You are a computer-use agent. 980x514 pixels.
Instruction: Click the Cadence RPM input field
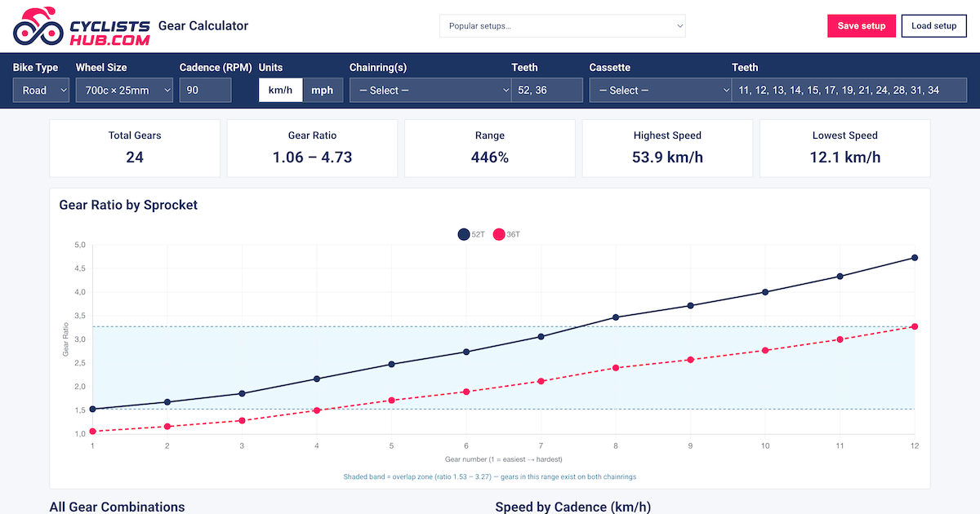click(x=205, y=91)
